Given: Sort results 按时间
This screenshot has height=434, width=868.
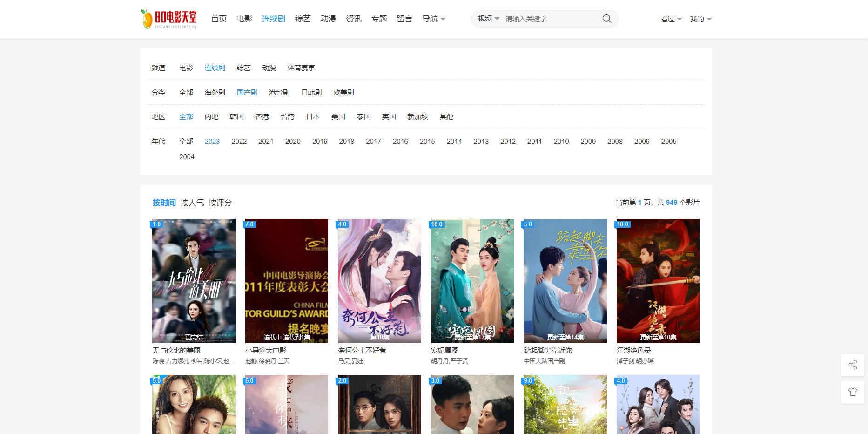Looking at the screenshot, I should point(164,203).
